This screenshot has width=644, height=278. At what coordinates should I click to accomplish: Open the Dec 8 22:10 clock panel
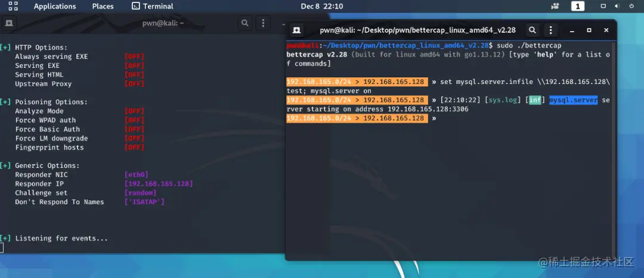pyautogui.click(x=321, y=6)
